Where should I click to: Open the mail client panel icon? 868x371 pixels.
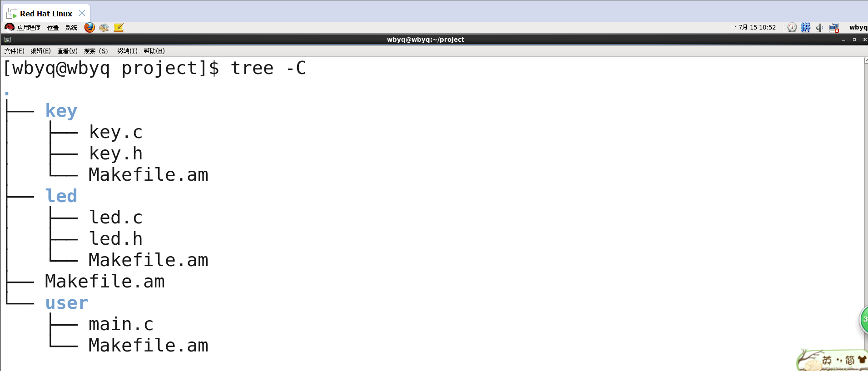point(104,28)
